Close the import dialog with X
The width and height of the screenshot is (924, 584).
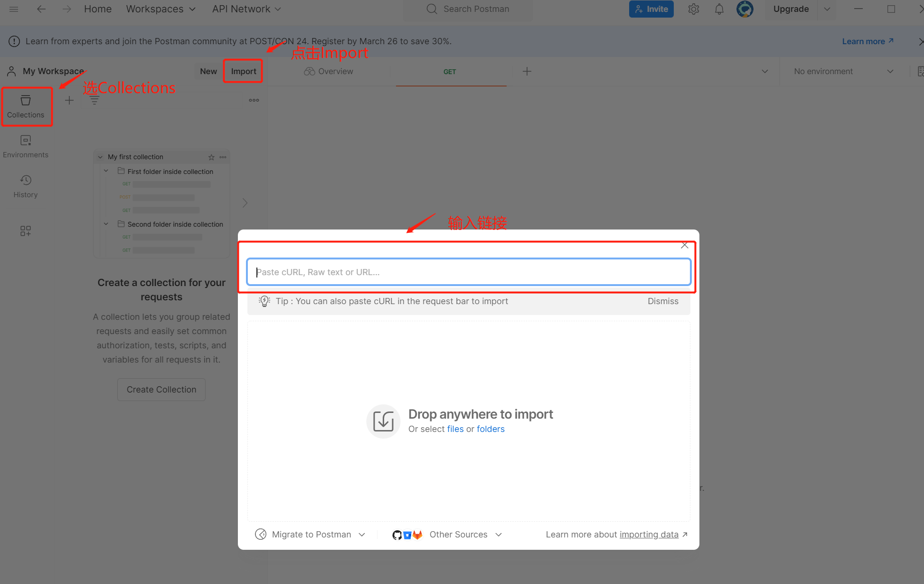[684, 245]
